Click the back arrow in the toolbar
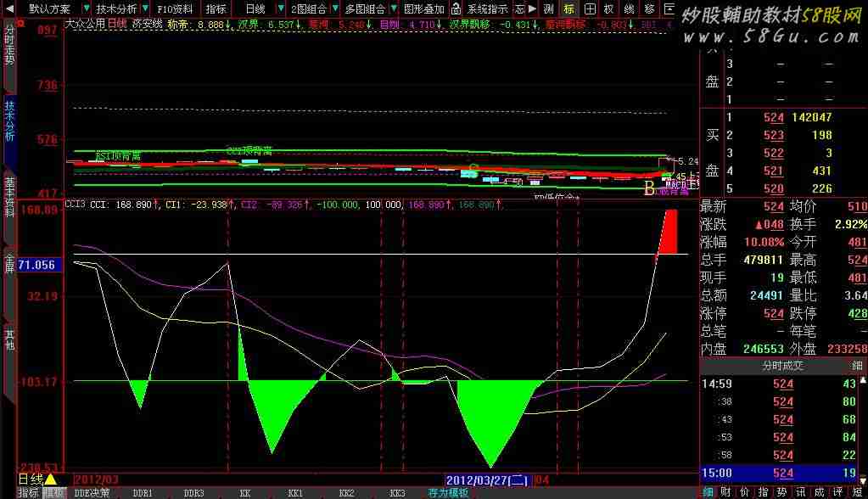 click(x=9, y=8)
